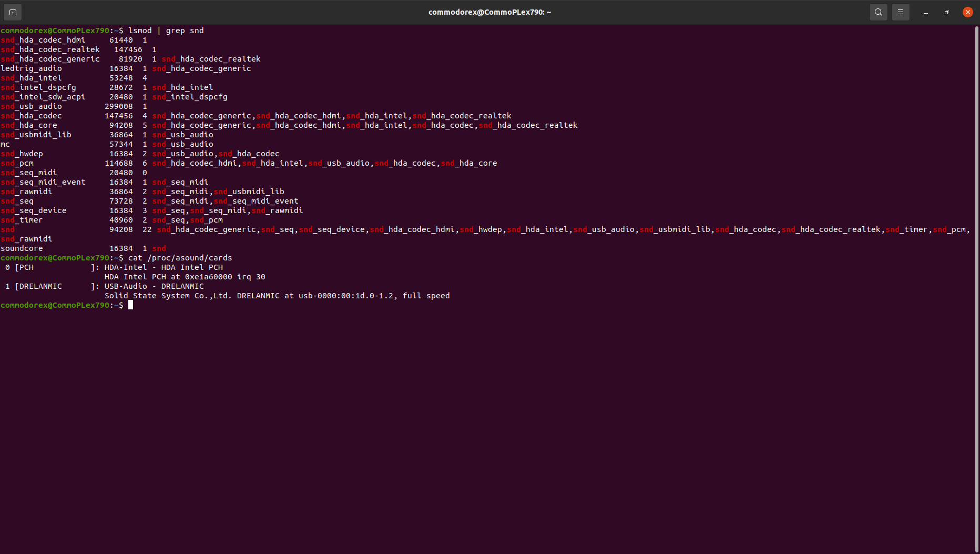Open the terminal hamburger menu
This screenshot has width=980, height=554.
coord(900,12)
